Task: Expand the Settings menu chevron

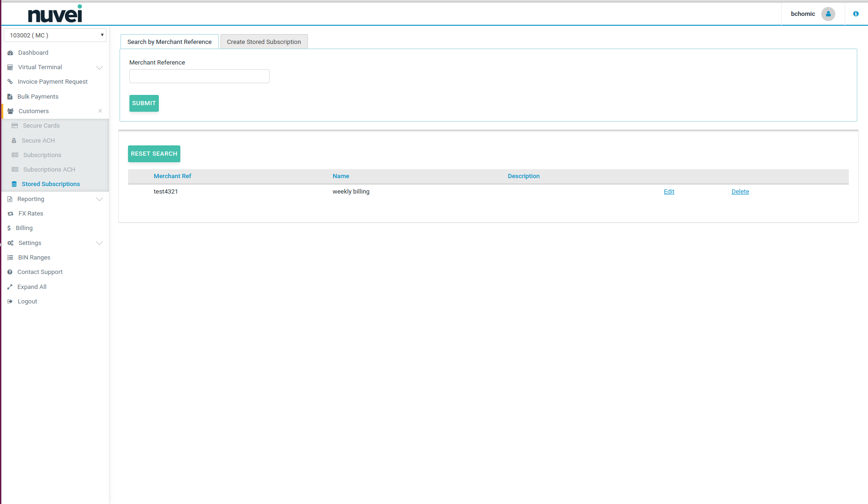Action: coord(99,243)
